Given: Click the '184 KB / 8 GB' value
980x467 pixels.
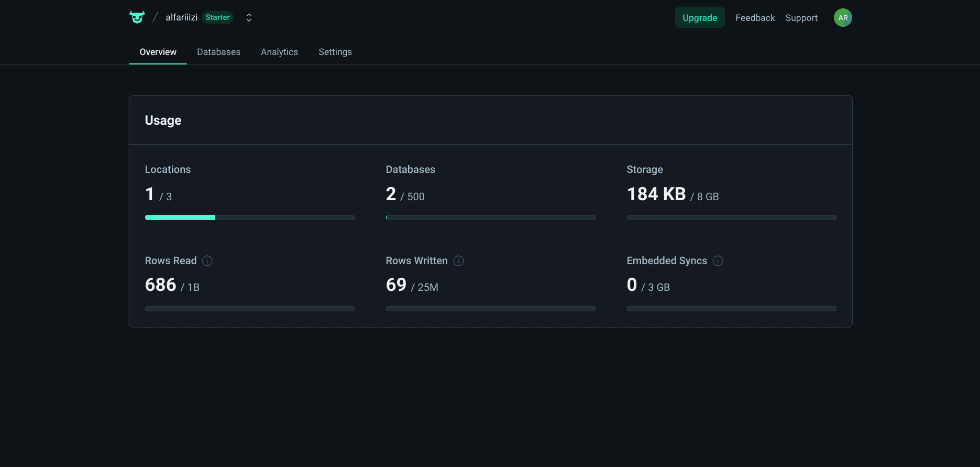Looking at the screenshot, I should (673, 194).
